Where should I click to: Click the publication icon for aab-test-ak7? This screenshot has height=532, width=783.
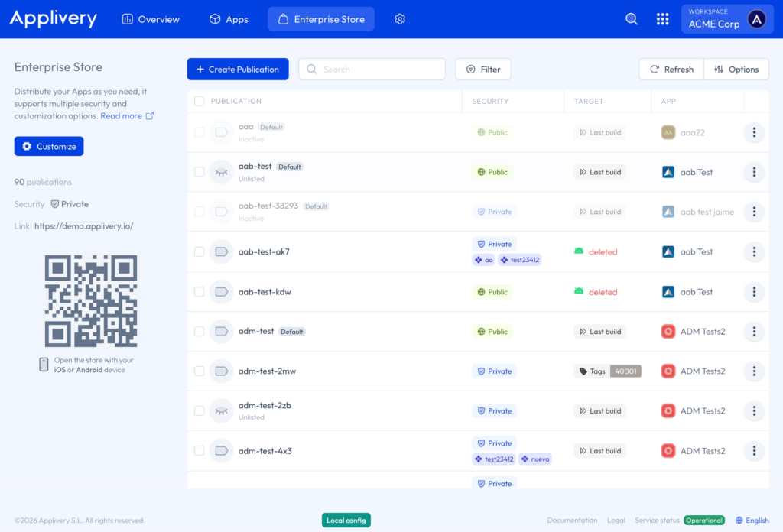[x=222, y=251]
